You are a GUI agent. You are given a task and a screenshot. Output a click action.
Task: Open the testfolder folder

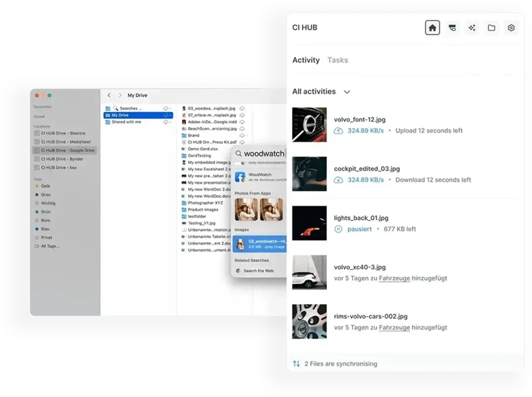click(194, 216)
